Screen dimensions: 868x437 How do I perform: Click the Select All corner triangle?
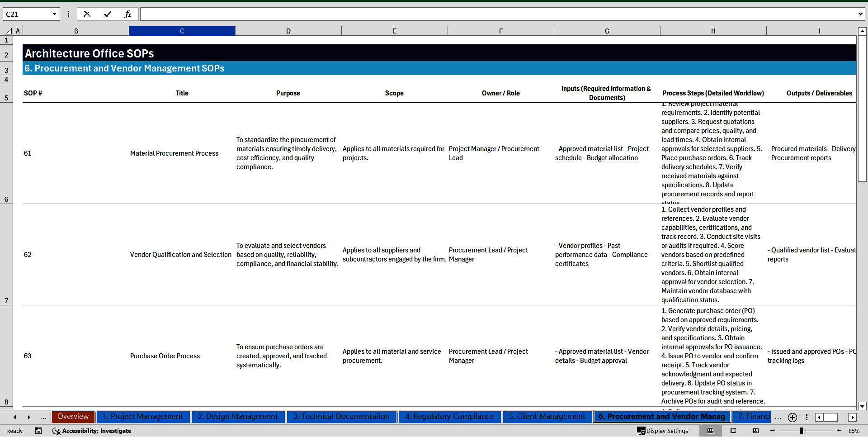tap(8, 31)
